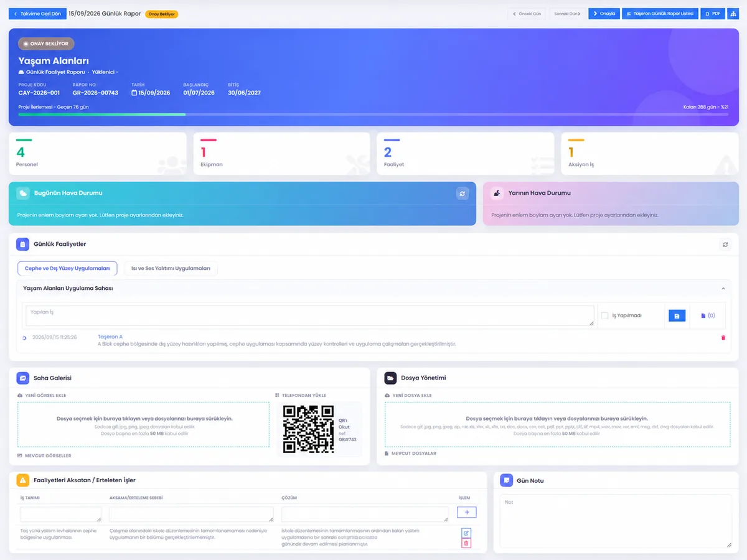Switch to Isı ve Ses Yalıtımı Uygulamaları tab
Screen dimensions: 747x560
(x=171, y=269)
